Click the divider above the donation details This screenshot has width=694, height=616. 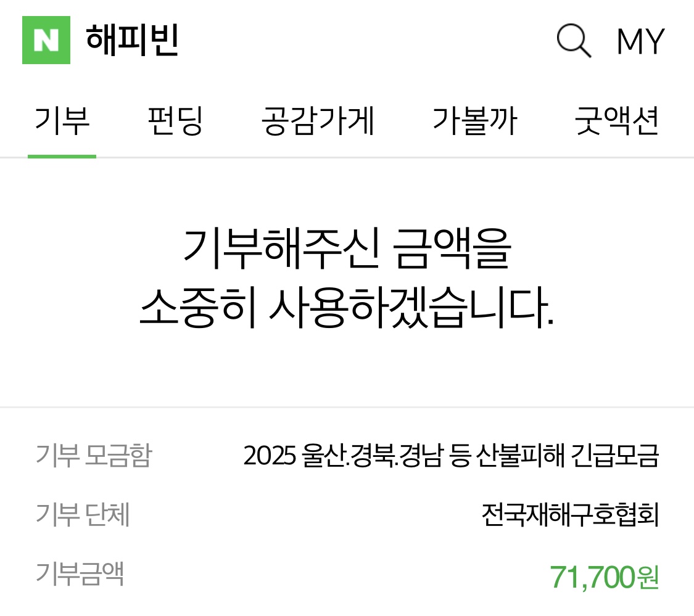(347, 407)
